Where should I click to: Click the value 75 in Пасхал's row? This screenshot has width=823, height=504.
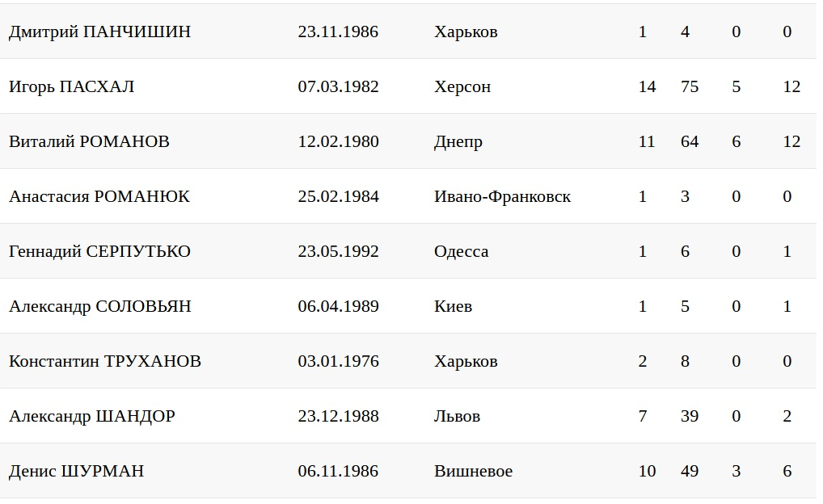pyautogui.click(x=690, y=87)
